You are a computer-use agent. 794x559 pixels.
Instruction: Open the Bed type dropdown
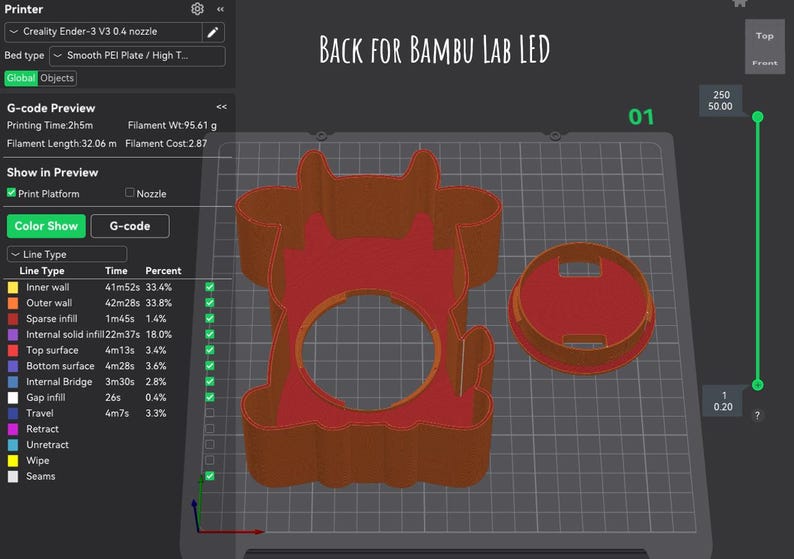point(137,56)
